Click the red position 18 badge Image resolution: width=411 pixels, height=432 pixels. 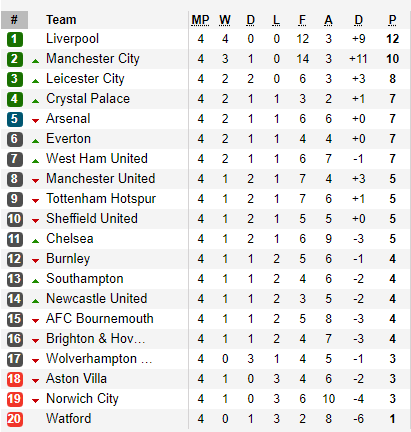coord(15,379)
